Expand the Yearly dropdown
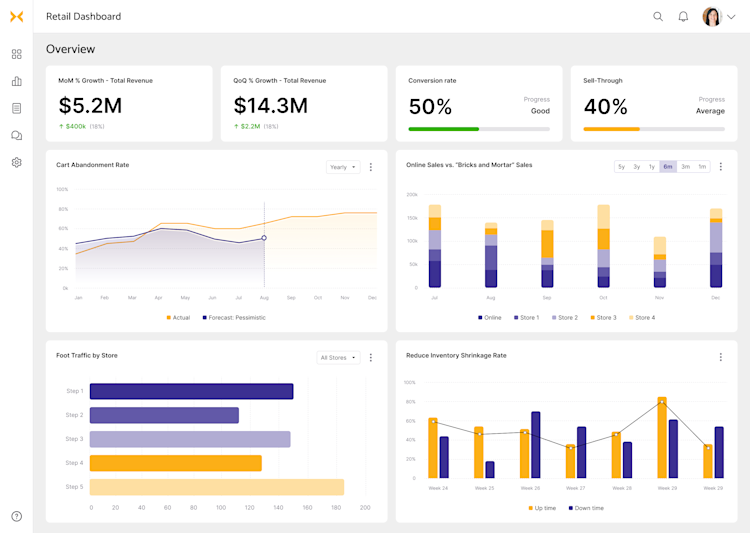The width and height of the screenshot is (750, 533). point(343,167)
